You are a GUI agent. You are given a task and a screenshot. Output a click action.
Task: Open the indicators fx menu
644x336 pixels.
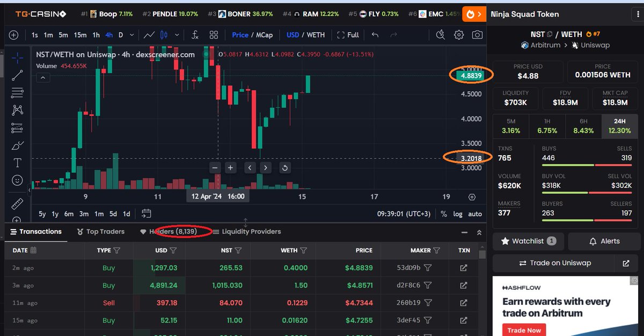click(195, 35)
